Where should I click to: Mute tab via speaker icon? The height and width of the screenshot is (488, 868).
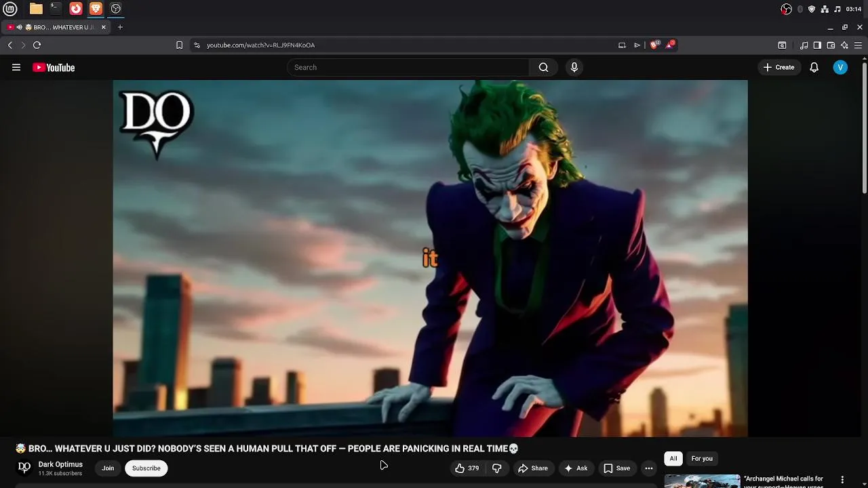pos(20,27)
